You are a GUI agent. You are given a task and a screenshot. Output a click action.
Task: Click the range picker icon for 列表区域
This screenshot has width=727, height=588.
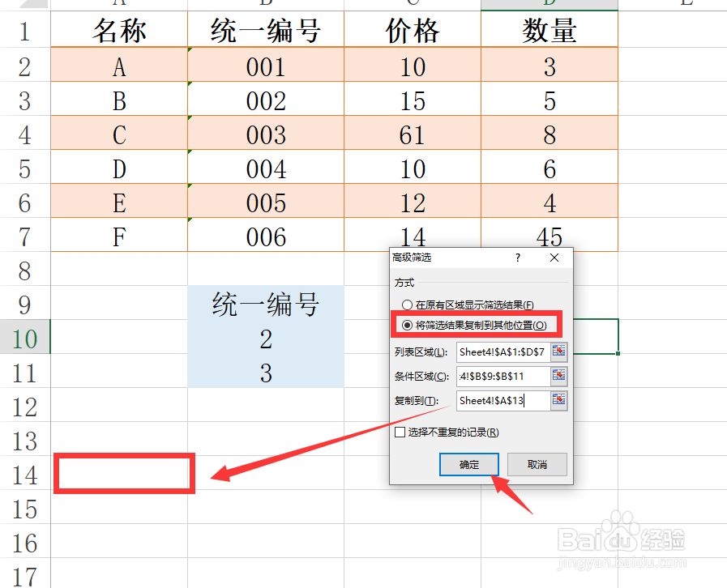pos(559,352)
